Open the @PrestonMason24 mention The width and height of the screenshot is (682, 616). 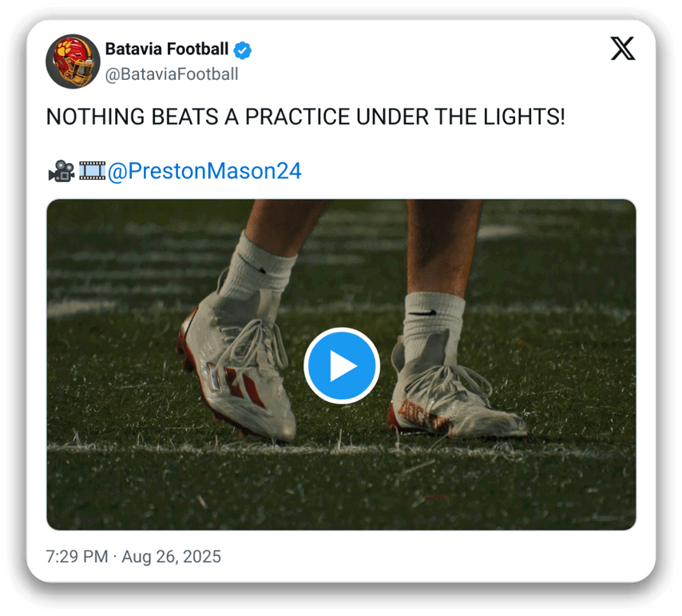tap(204, 171)
